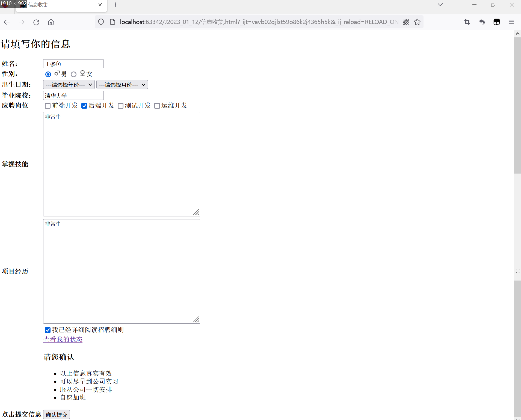Image resolution: width=521 pixels, height=420 pixels.
Task: Click the crop screenshot toolbar icon
Action: pyautogui.click(x=467, y=22)
